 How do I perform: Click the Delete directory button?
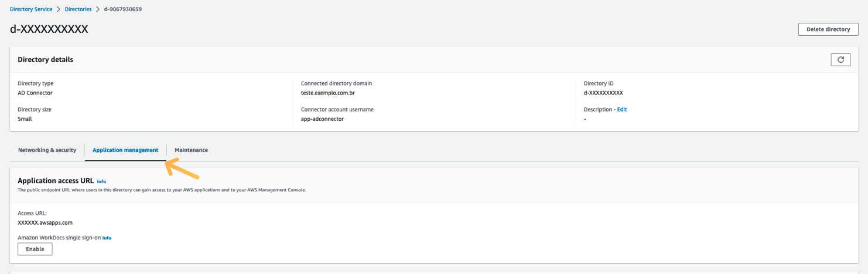click(x=828, y=29)
